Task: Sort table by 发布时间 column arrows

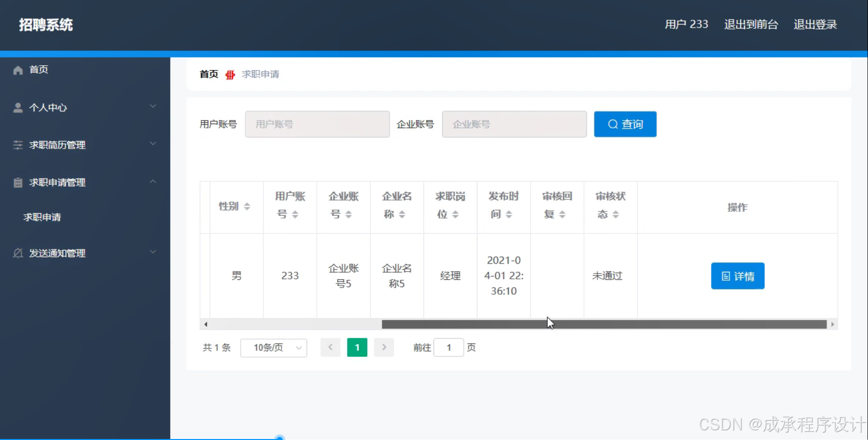Action: coord(509,214)
